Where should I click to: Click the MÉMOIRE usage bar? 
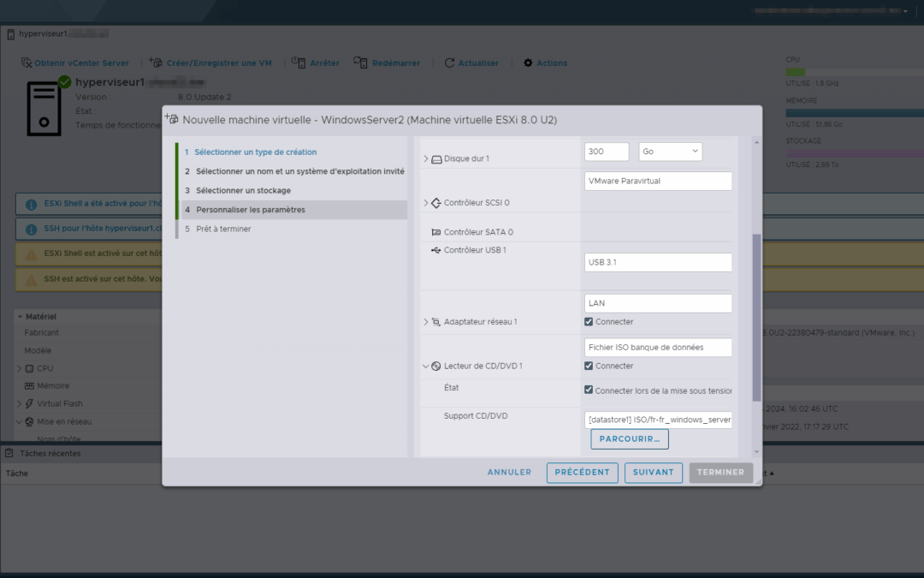tap(855, 113)
